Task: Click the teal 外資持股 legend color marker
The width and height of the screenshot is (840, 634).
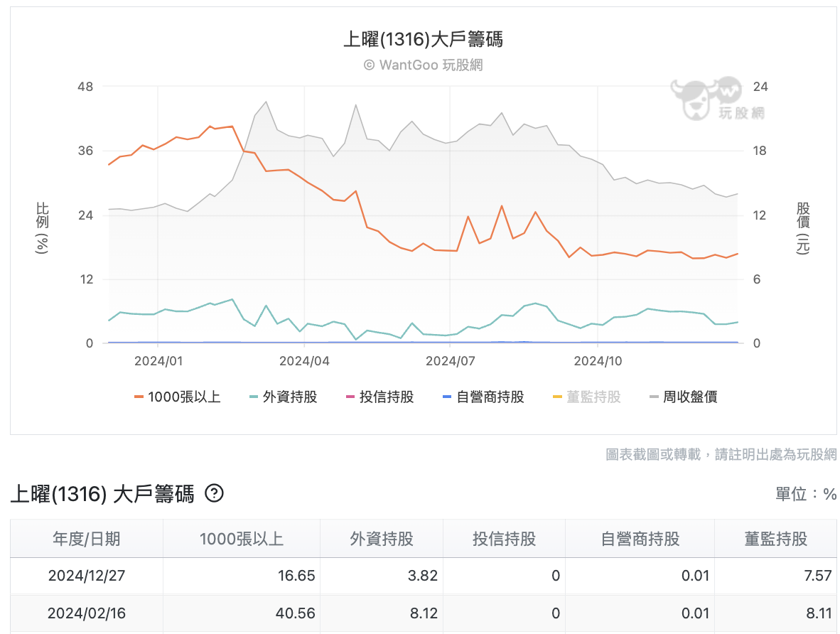Action: click(x=254, y=397)
